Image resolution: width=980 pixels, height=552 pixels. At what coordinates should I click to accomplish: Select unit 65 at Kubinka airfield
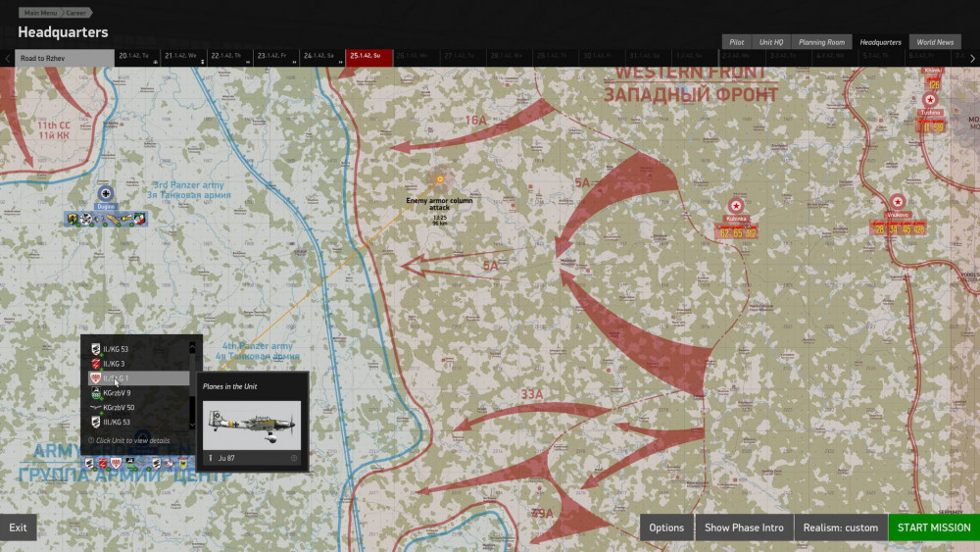[738, 233]
